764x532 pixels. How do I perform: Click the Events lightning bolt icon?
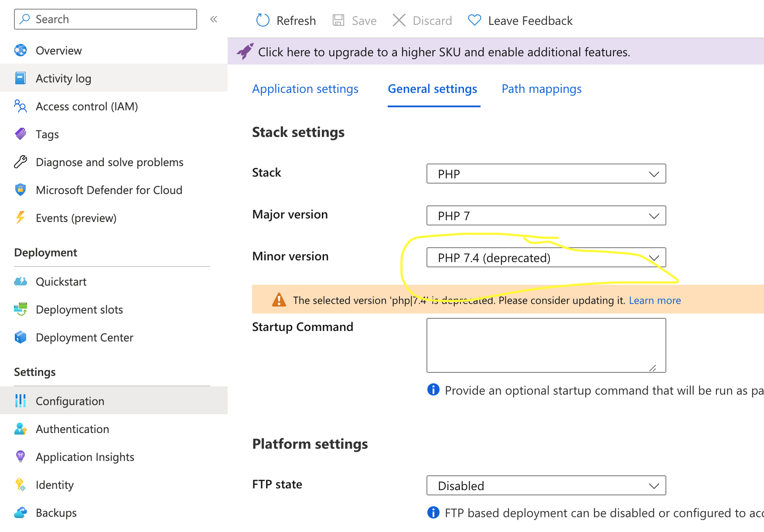20,218
